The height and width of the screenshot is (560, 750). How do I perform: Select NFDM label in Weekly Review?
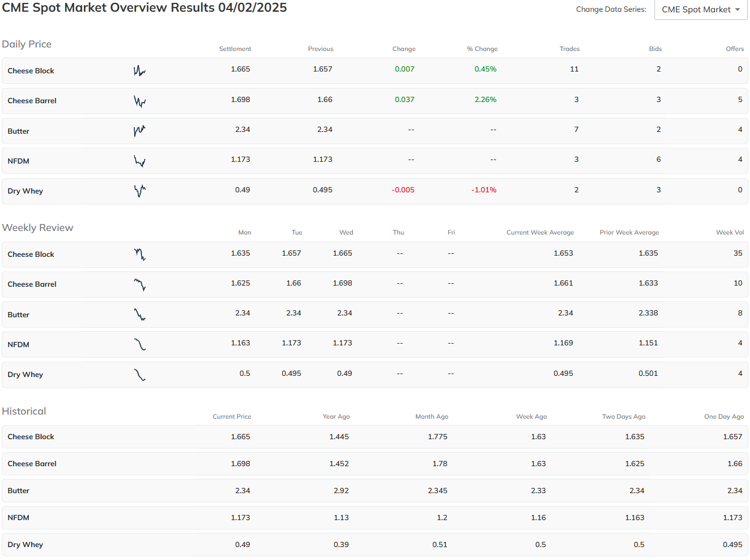(18, 345)
